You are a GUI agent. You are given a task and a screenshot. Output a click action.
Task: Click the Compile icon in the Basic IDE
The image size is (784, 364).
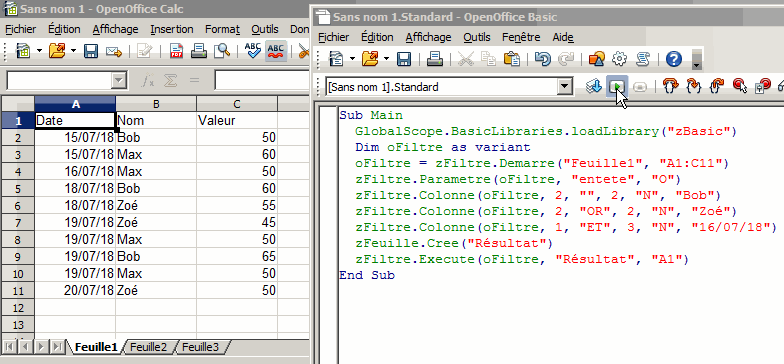pyautogui.click(x=594, y=87)
